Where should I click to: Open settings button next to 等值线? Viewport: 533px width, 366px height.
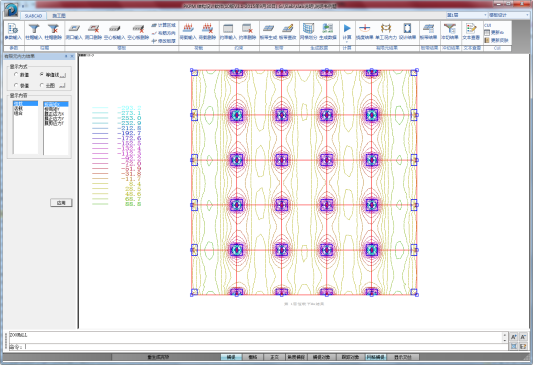pos(63,75)
